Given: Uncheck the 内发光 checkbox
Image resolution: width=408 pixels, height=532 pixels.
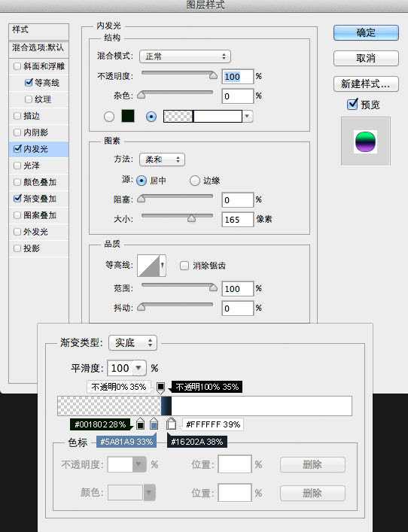Looking at the screenshot, I should pos(17,148).
